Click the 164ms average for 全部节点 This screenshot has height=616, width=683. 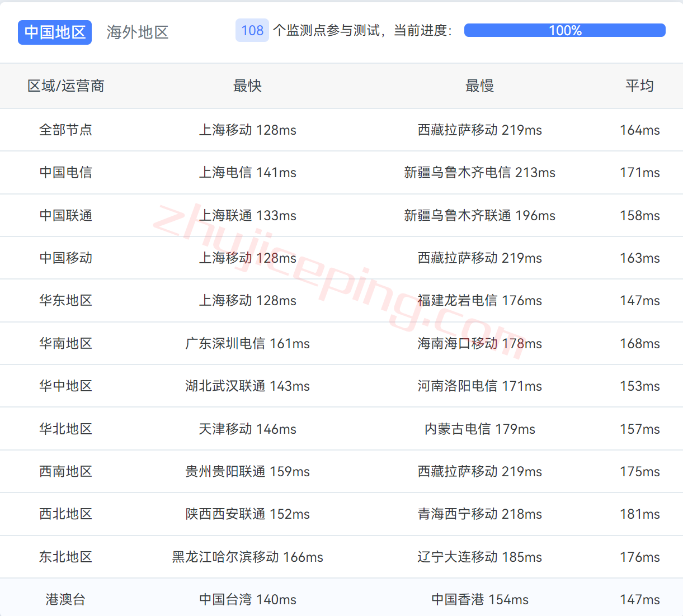click(640, 130)
